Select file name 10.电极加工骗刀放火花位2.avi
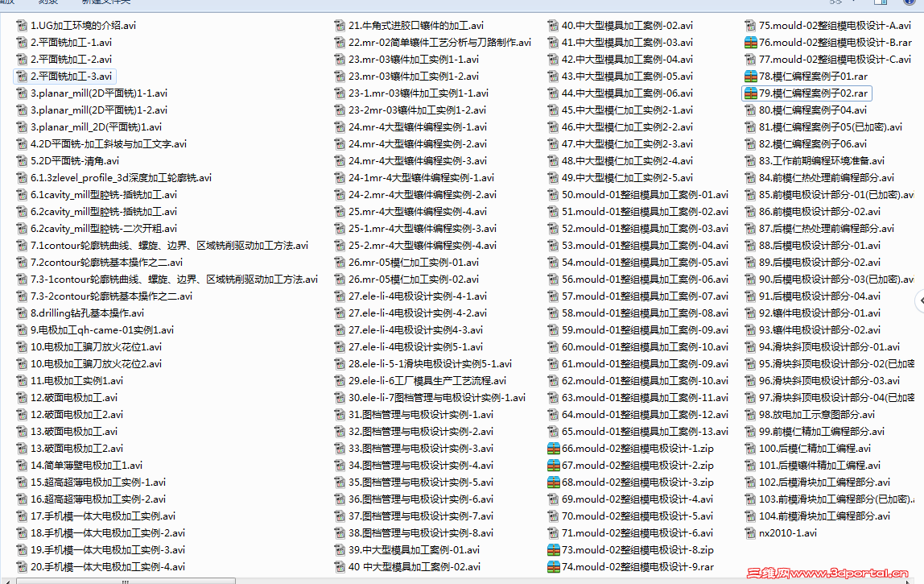Image resolution: width=924 pixels, height=584 pixels. 96,363
